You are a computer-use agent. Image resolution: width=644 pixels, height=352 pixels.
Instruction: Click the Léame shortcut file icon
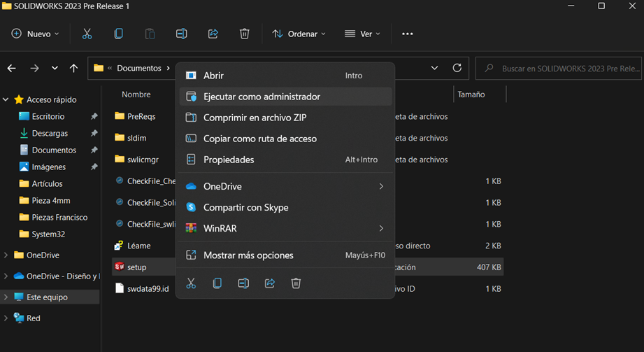[119, 246]
